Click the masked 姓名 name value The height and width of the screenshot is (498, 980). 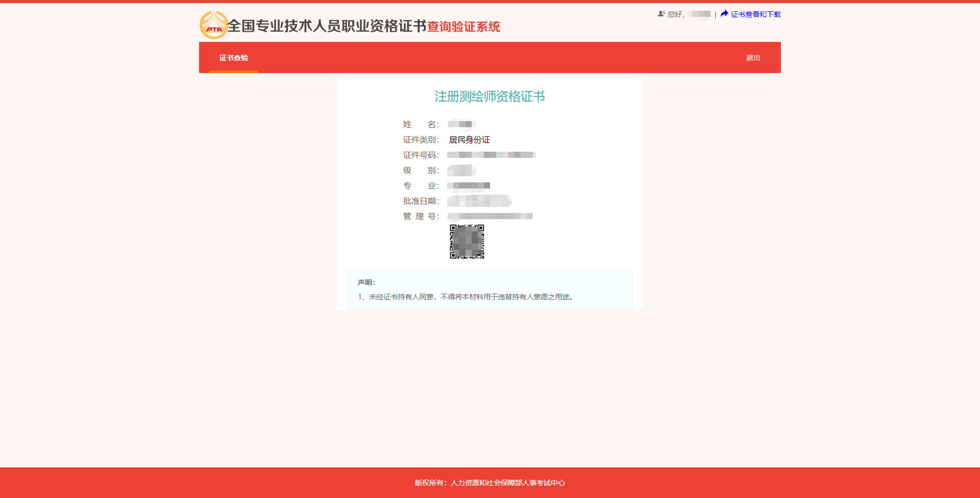461,124
